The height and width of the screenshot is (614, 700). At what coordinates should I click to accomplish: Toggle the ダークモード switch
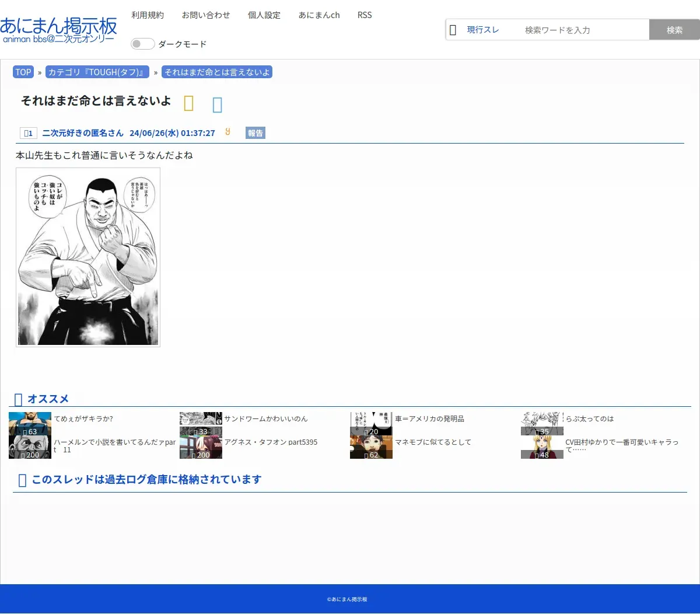[x=143, y=44]
